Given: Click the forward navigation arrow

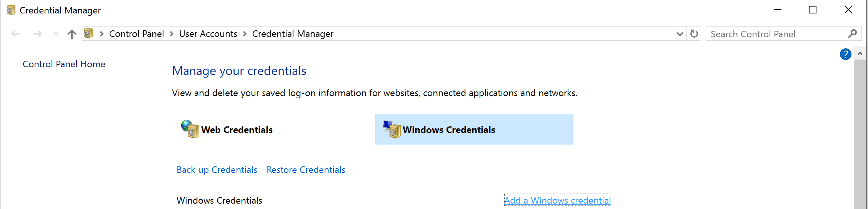Looking at the screenshot, I should click(37, 34).
